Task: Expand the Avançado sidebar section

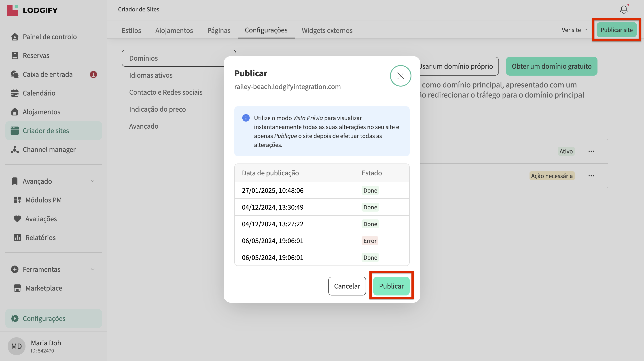Action: [92, 181]
